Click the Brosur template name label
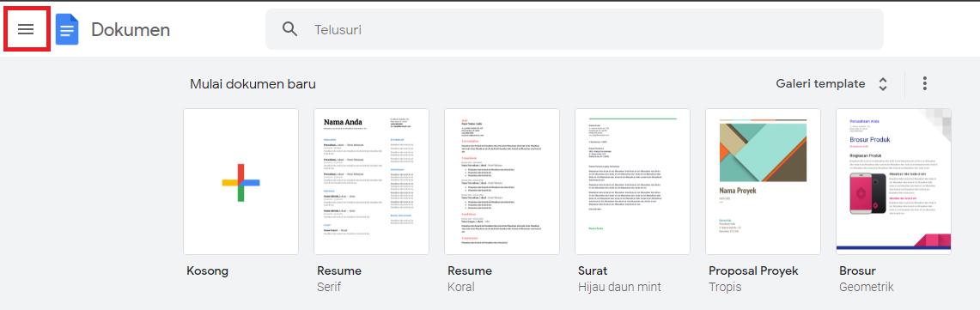The width and height of the screenshot is (980, 310). 857,271
